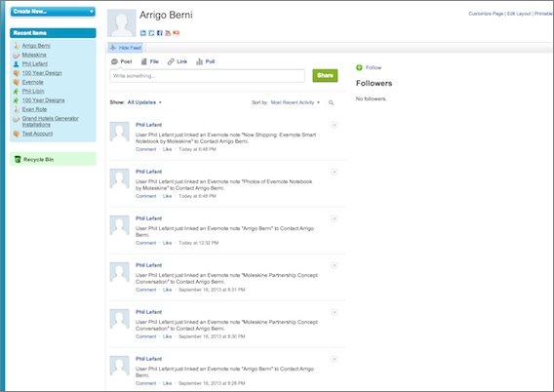Select the File publisher tab

[150, 61]
